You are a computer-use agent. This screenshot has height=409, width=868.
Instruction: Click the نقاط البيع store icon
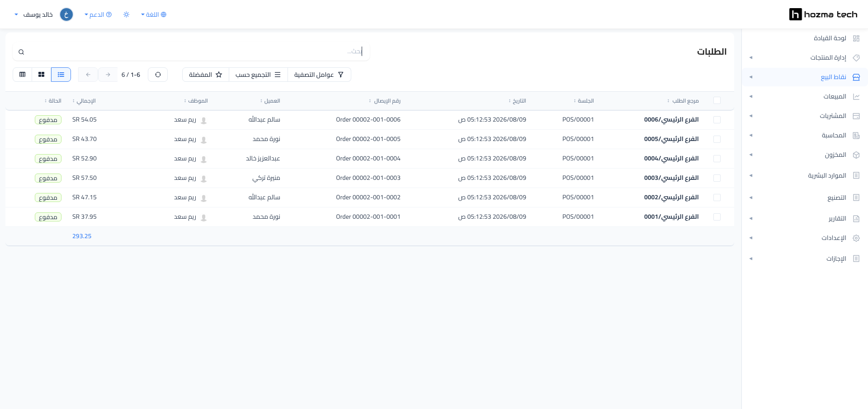coord(856,77)
